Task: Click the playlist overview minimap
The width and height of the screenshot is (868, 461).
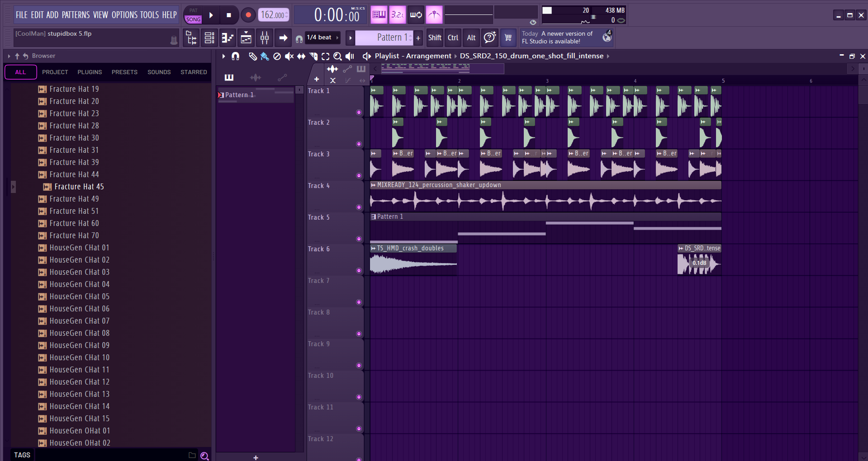Action: (x=442, y=68)
